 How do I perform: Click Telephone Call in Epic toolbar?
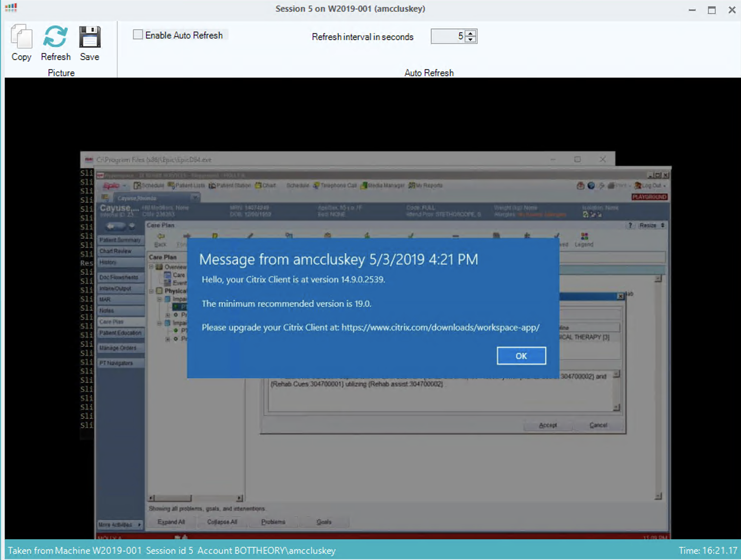tap(335, 186)
